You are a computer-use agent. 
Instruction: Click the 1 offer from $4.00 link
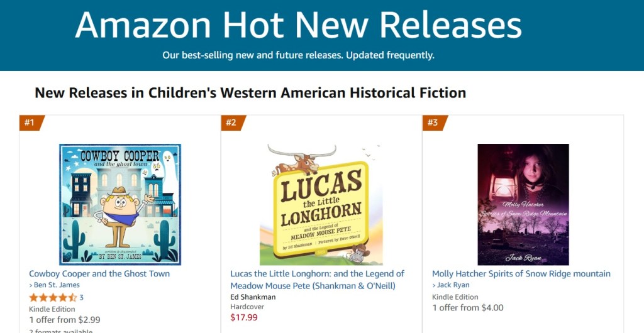point(467,308)
